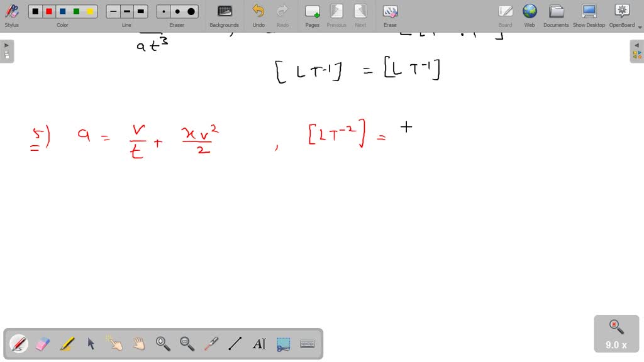Select the medium line thickness

[126, 11]
